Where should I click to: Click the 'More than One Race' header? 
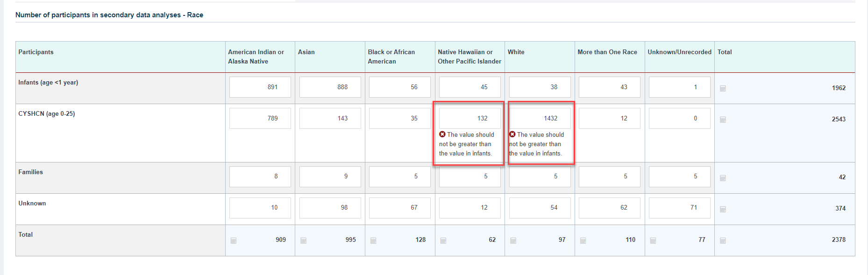pos(607,52)
